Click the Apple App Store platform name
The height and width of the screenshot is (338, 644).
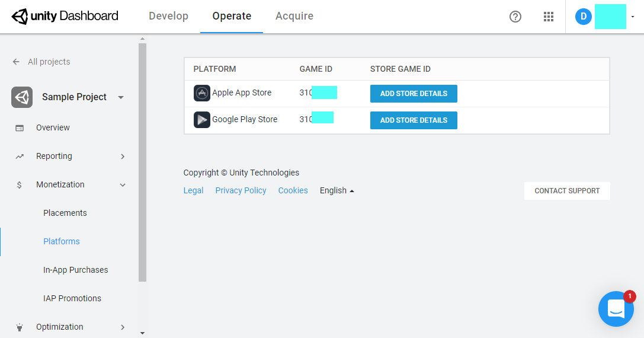tap(242, 93)
